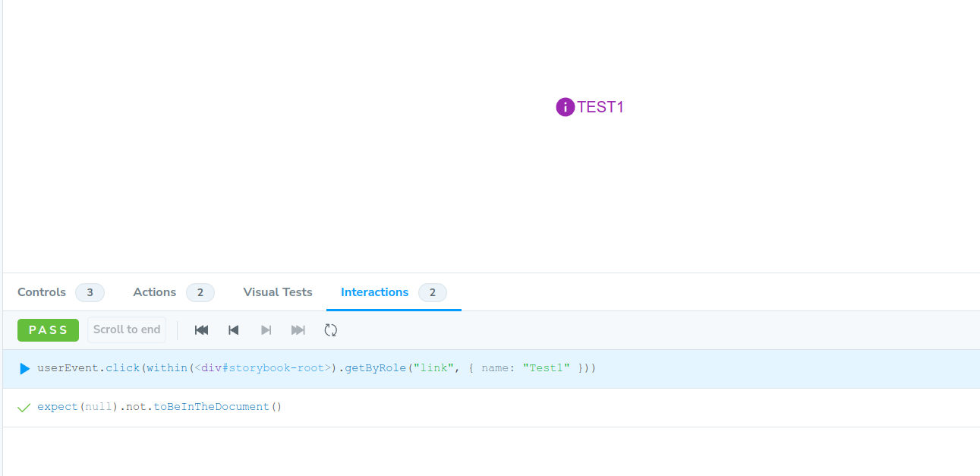The image size is (980, 476).
Task: Click the purple info icon beside TEST1
Action: (x=565, y=107)
